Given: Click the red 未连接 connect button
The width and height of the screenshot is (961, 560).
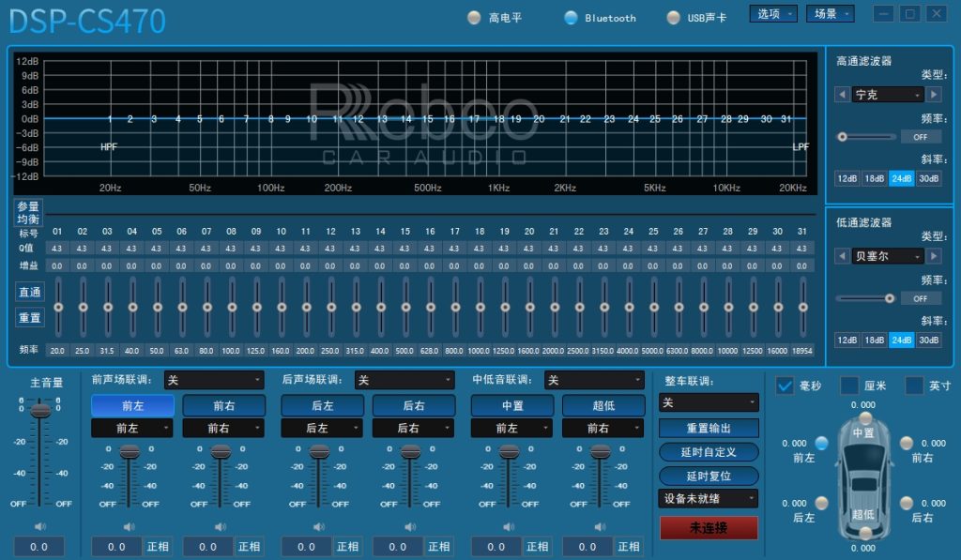Looking at the screenshot, I should [709, 527].
